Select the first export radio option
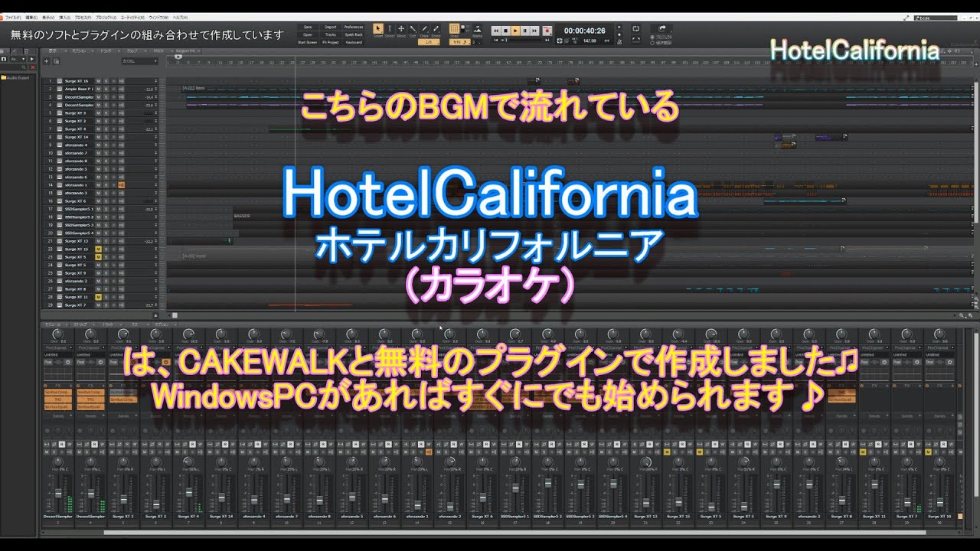Viewport: 980px width, 551px height. [x=652, y=37]
